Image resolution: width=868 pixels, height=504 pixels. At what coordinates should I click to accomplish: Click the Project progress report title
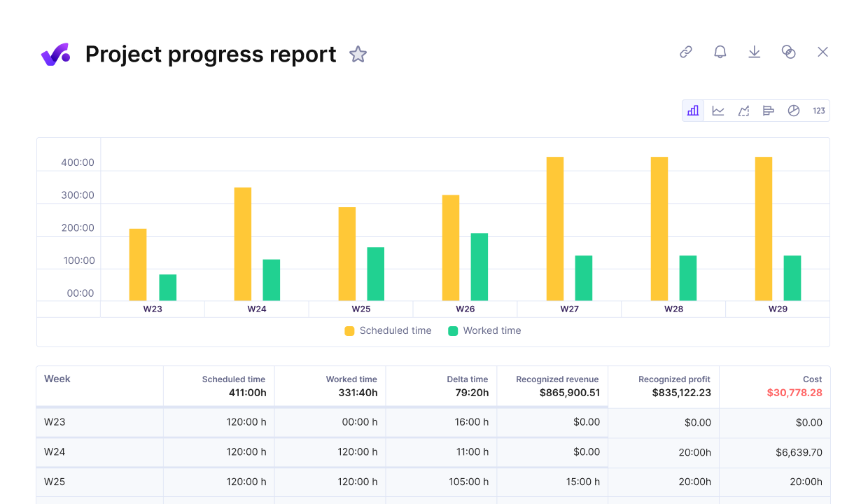[x=211, y=54]
